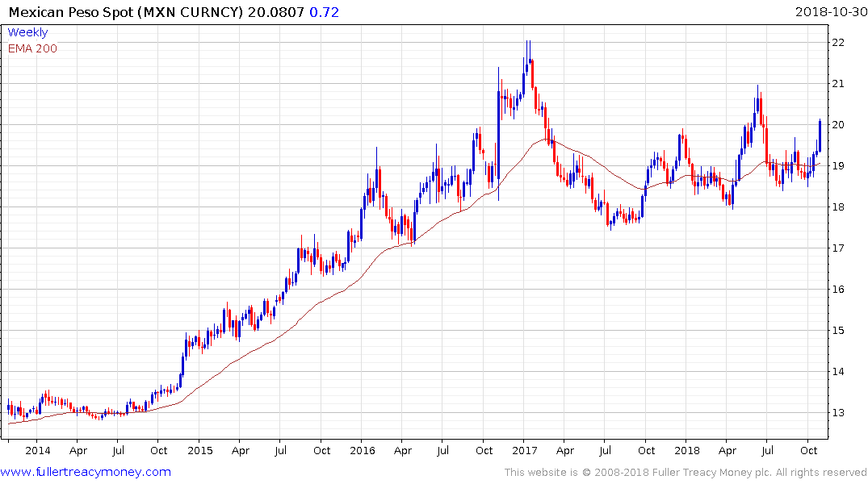Click the 'EMA 200' legend label
The height and width of the screenshot is (484, 868).
(32, 48)
